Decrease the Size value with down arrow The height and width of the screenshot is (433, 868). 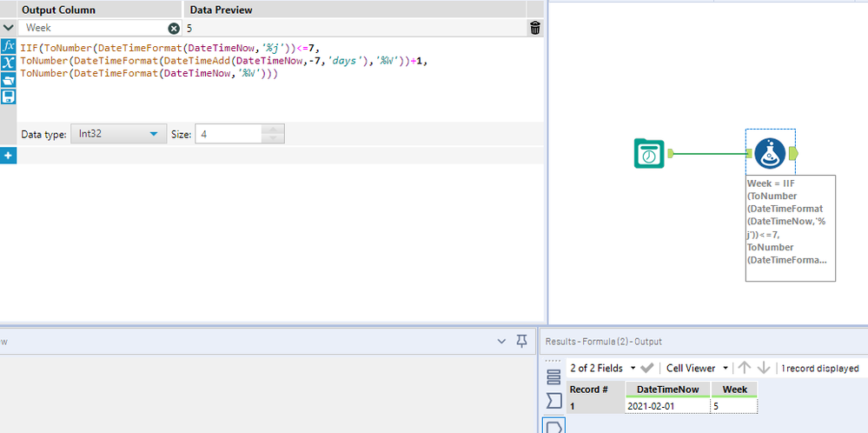[273, 138]
